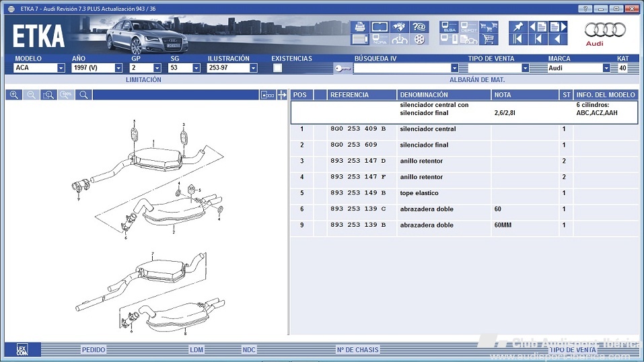Click the REFERENCIA column header
The image size is (644, 362).
tap(362, 95)
